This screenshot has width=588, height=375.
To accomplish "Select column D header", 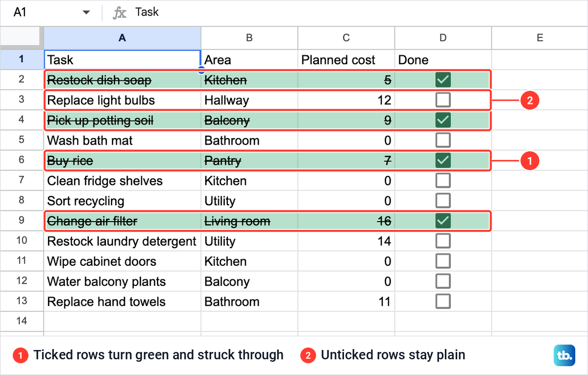I will (443, 38).
